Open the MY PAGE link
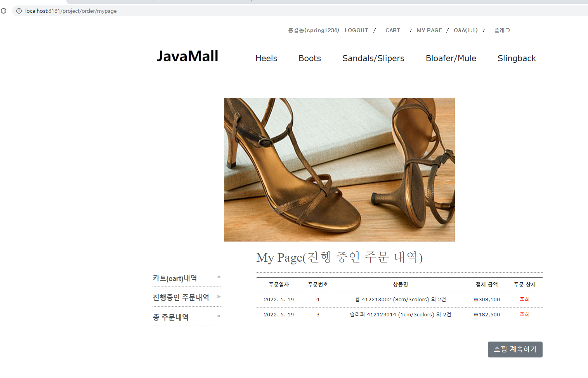 (x=429, y=30)
